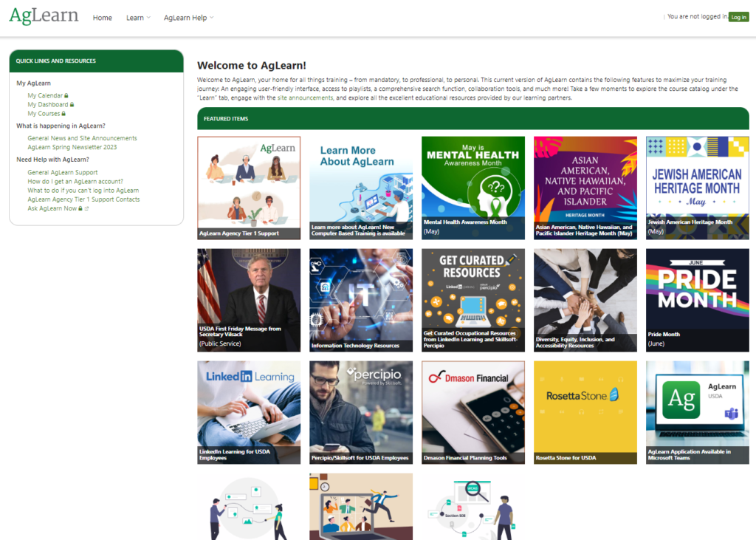Open the My Courses link
This screenshot has height=540, width=756.
tap(44, 114)
